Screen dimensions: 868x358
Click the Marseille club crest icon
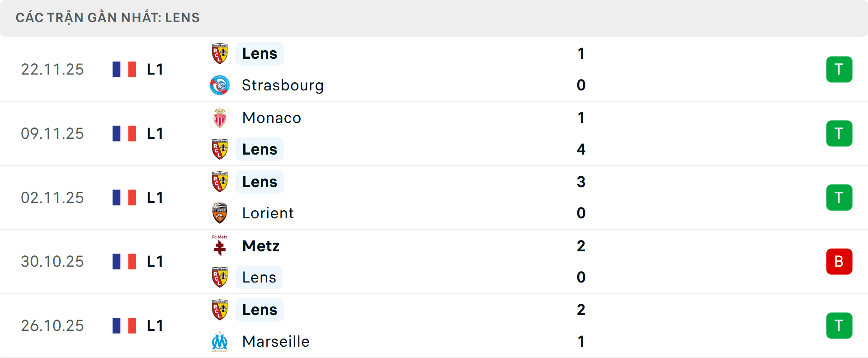(x=220, y=342)
